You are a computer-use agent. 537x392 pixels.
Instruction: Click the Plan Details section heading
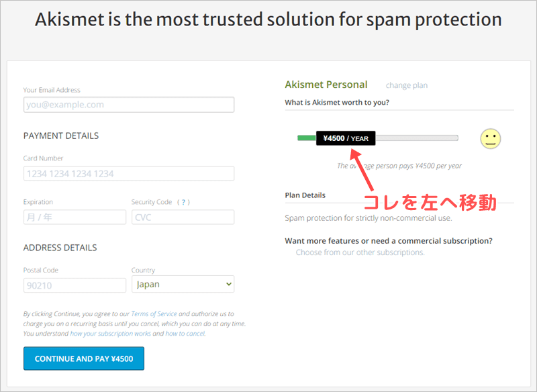[x=305, y=195]
